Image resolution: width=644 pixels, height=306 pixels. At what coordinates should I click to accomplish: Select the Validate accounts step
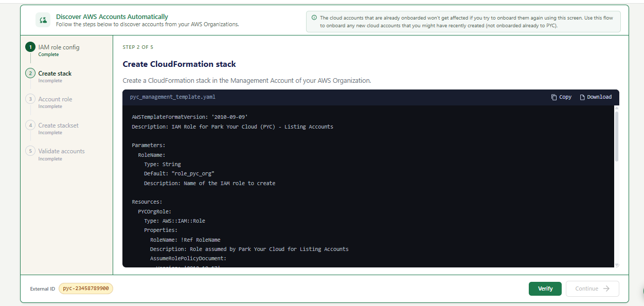(61, 151)
